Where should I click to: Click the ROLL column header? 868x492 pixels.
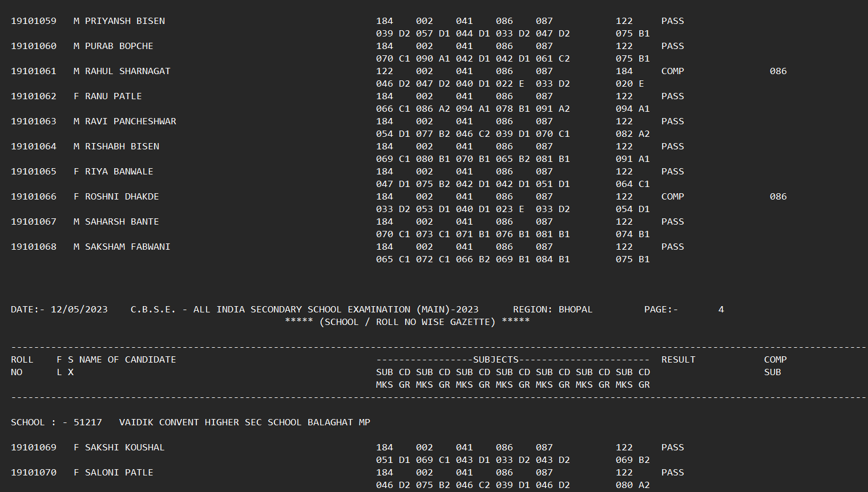pyautogui.click(x=22, y=360)
